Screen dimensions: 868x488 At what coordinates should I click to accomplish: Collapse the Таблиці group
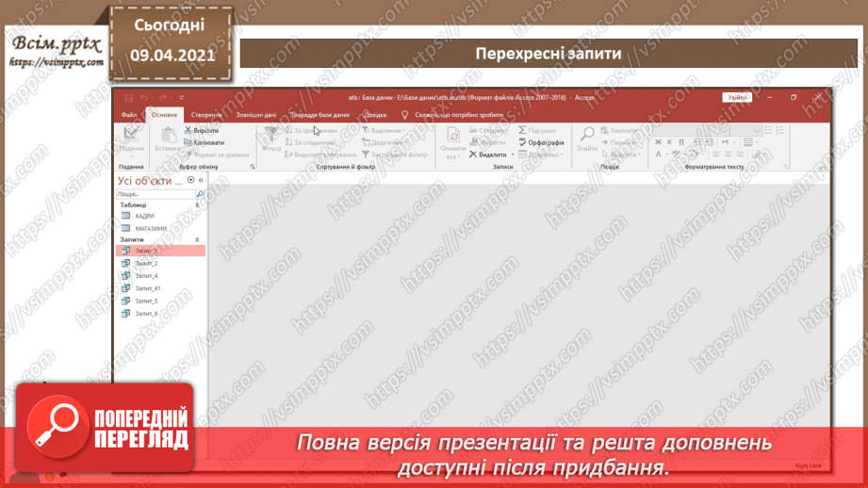pyautogui.click(x=197, y=205)
